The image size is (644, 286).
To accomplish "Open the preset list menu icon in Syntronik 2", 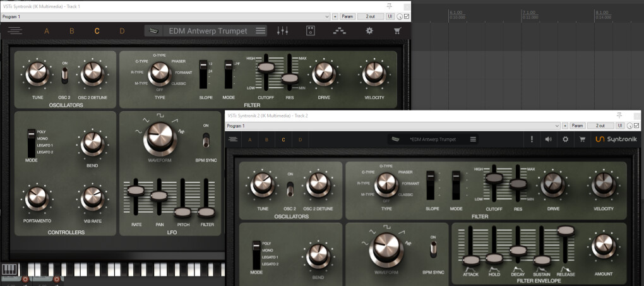I will (473, 140).
